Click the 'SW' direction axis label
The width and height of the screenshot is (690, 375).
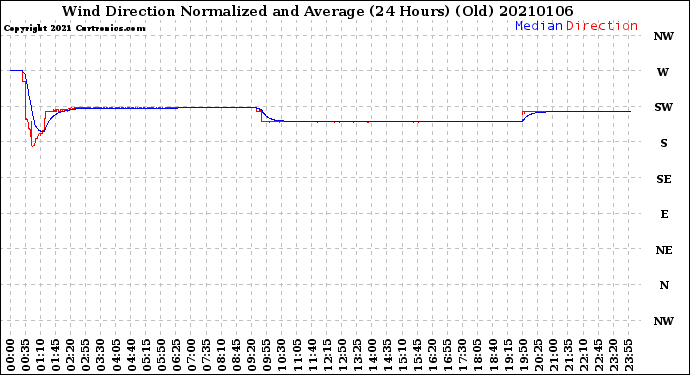pyautogui.click(x=663, y=107)
